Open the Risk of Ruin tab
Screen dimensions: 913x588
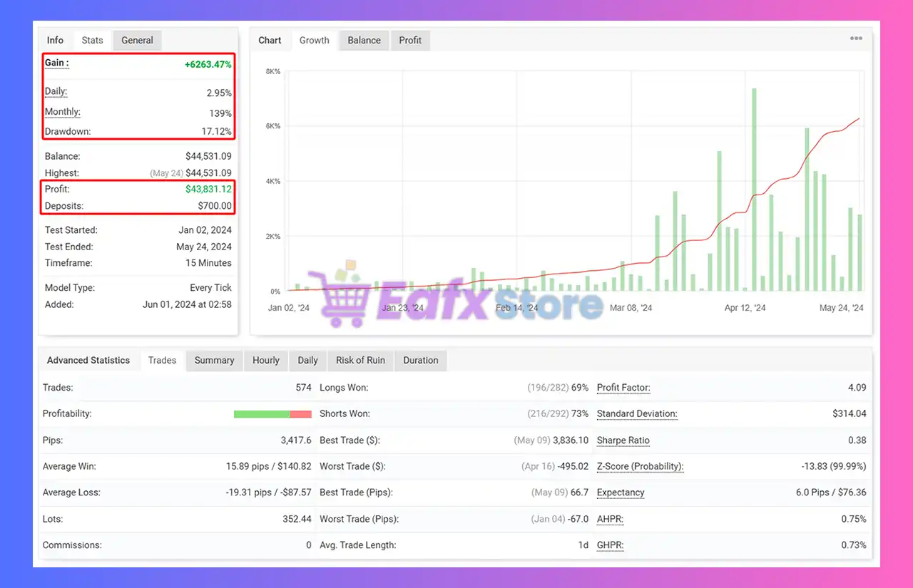tap(360, 361)
